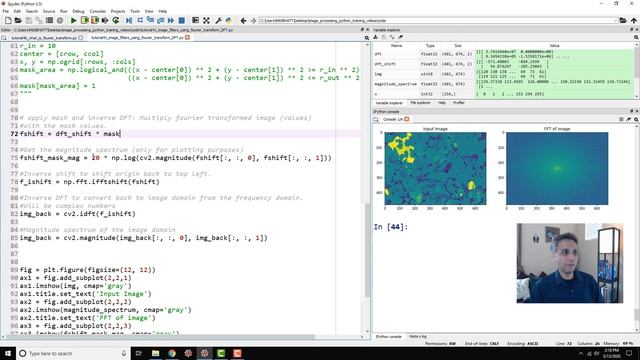Click IPython console options hamburger icon
The width and height of the screenshot is (640, 360).
[621, 119]
